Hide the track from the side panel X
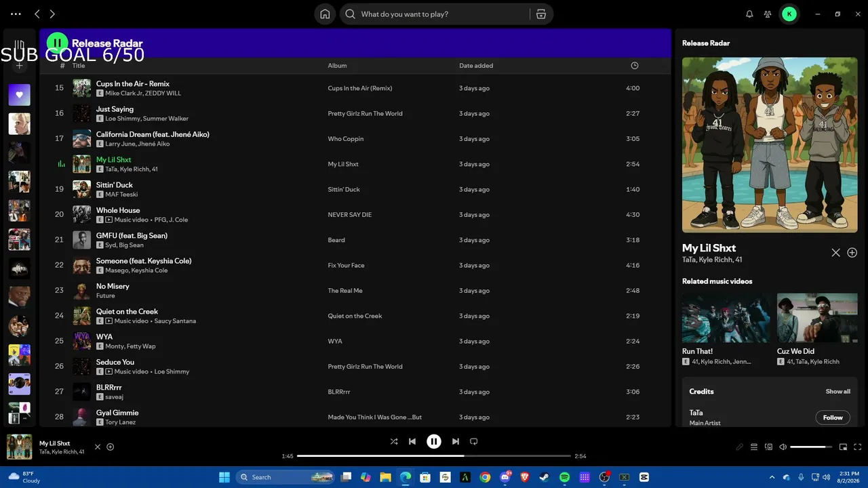Viewport: 868px width, 488px height. coord(836,252)
